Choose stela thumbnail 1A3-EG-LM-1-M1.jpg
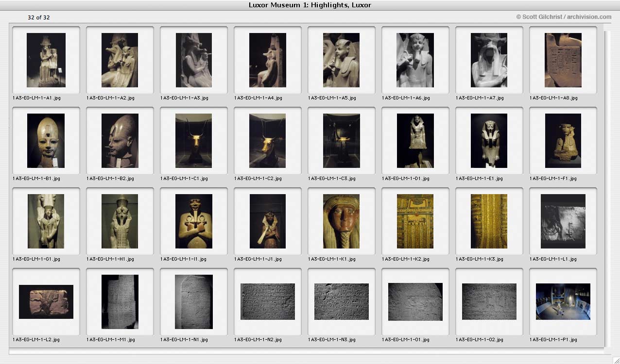This screenshot has height=364, width=620. [x=120, y=302]
